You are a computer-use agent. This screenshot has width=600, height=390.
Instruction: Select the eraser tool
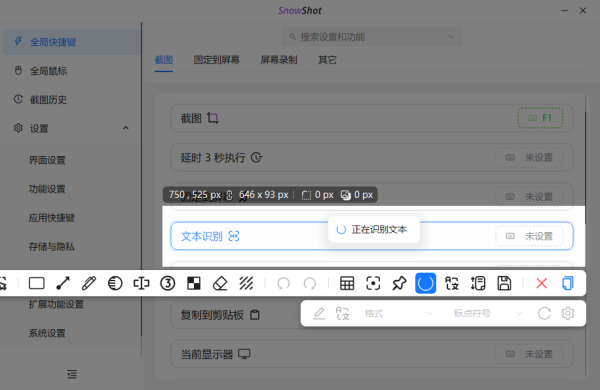[x=220, y=284]
